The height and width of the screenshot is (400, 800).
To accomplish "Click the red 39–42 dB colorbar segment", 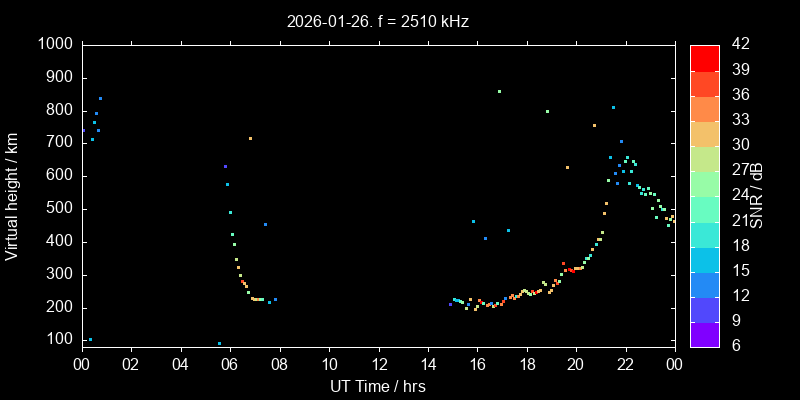I will [x=704, y=57].
